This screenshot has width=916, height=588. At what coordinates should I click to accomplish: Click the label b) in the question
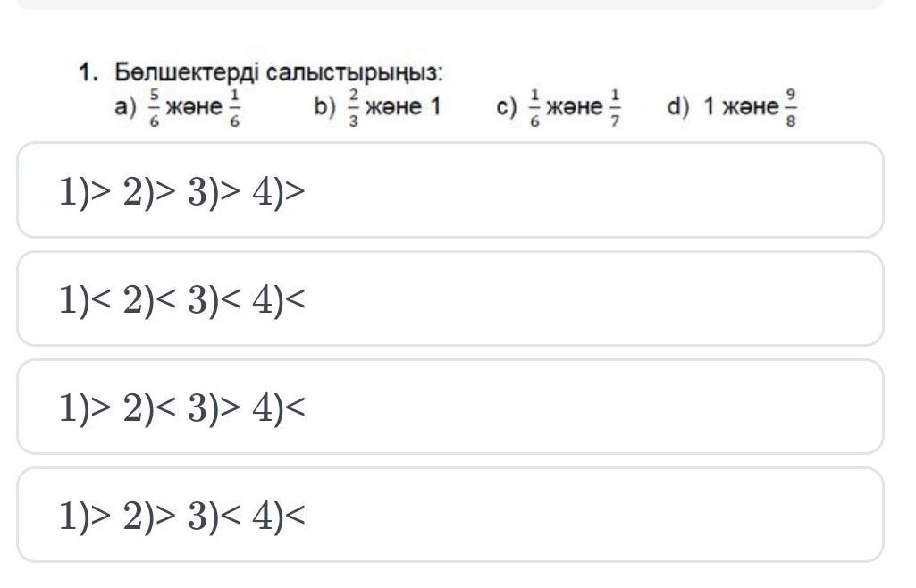click(x=324, y=107)
